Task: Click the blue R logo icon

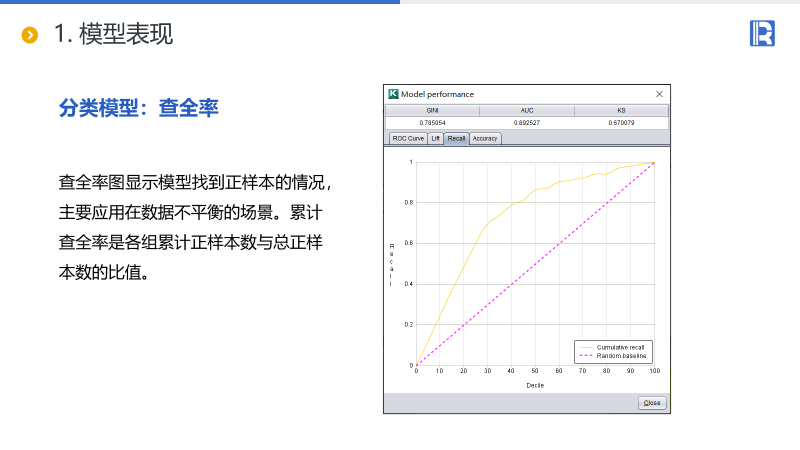Action: coord(762,33)
